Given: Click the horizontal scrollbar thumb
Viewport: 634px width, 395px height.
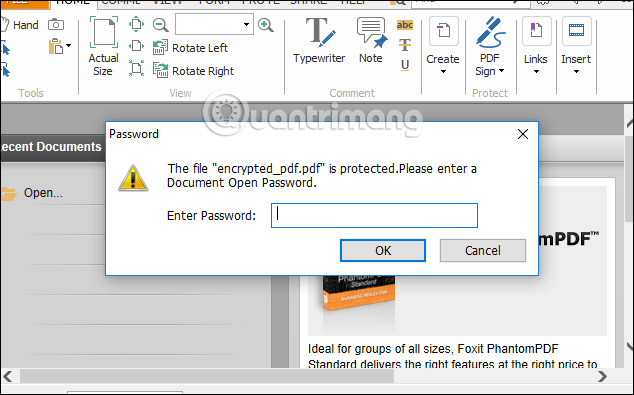Looking at the screenshot, I should point(207,376).
